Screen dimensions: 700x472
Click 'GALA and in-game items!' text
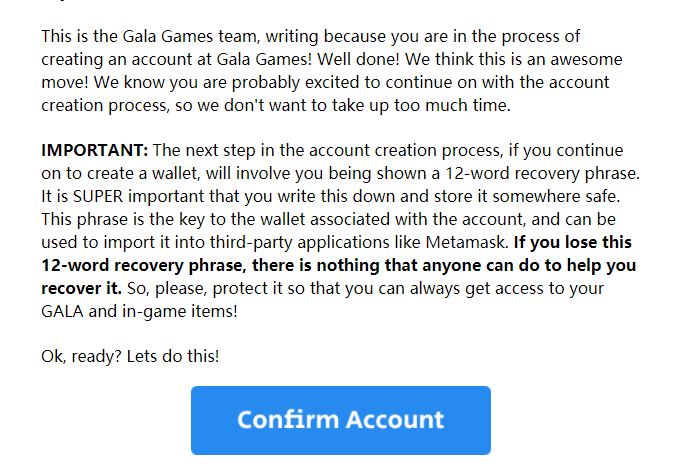[139, 312]
